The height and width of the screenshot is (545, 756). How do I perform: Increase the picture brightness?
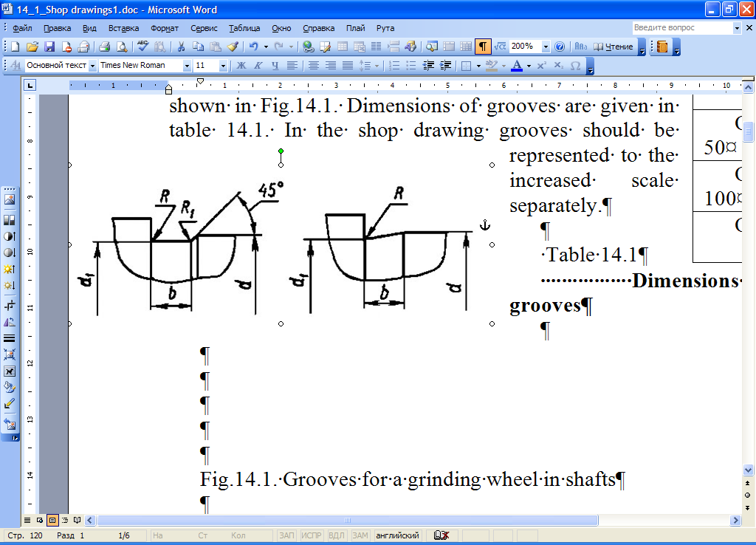click(x=9, y=269)
